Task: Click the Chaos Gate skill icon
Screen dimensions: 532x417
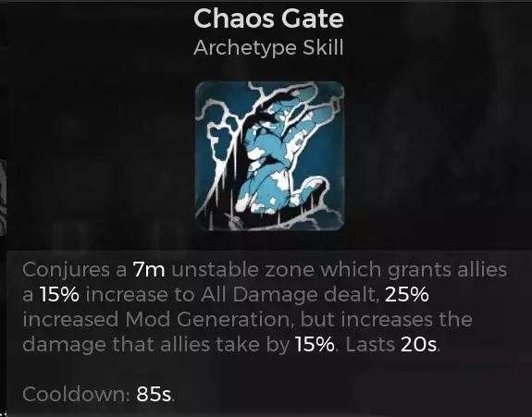Action: [270, 155]
